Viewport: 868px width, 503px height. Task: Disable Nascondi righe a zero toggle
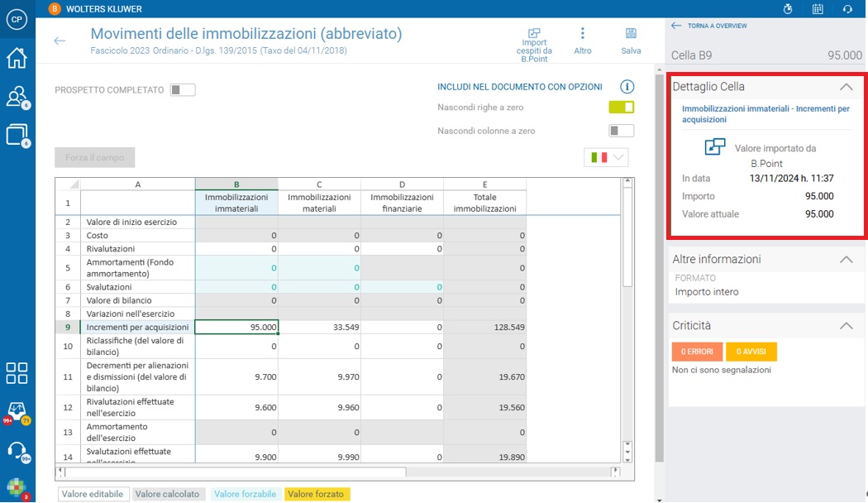(x=621, y=108)
